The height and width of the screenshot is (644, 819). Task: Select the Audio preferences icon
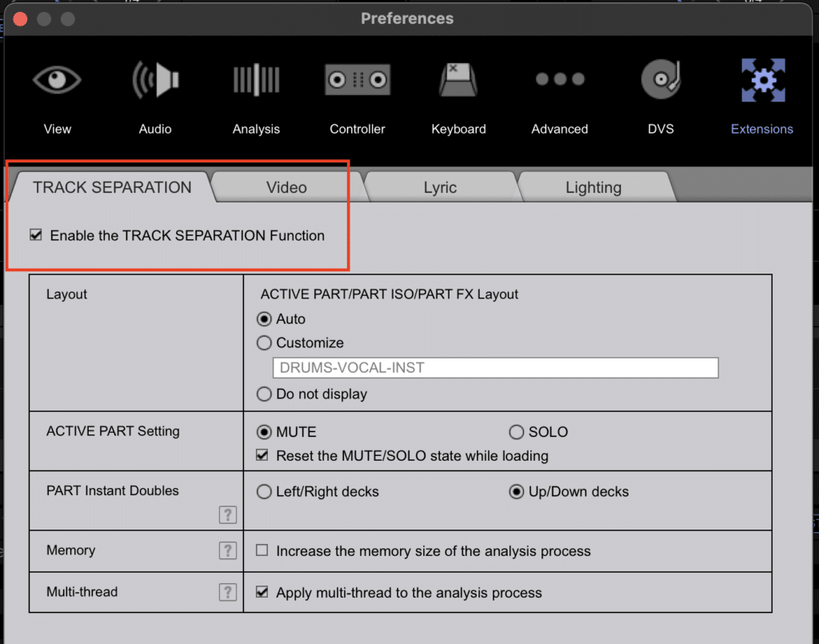click(x=155, y=81)
